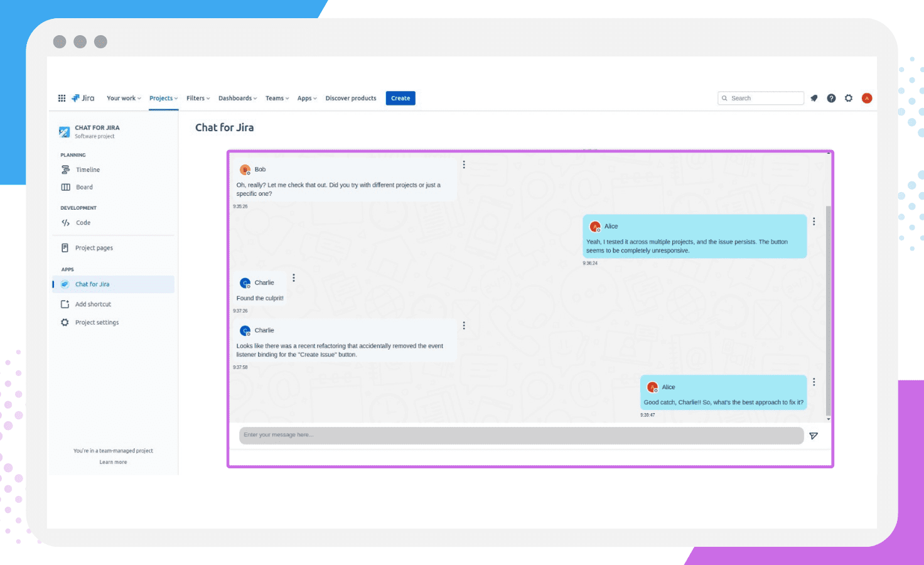
Task: Click the message input field
Action: pos(521,435)
